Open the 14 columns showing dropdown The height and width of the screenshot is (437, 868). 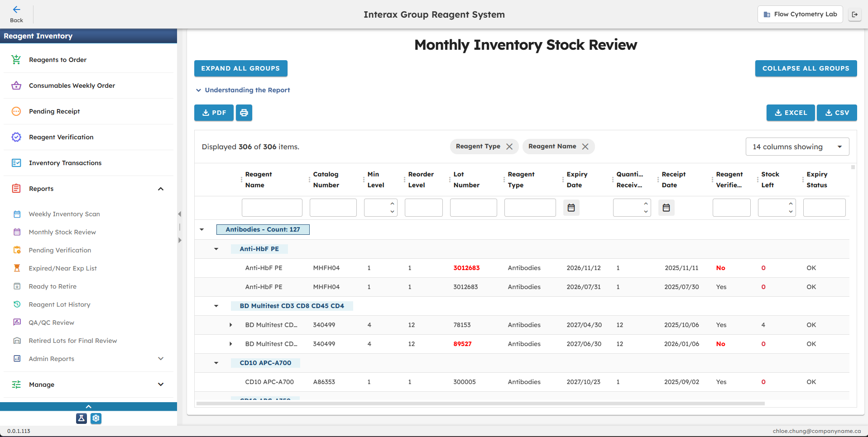tap(797, 147)
